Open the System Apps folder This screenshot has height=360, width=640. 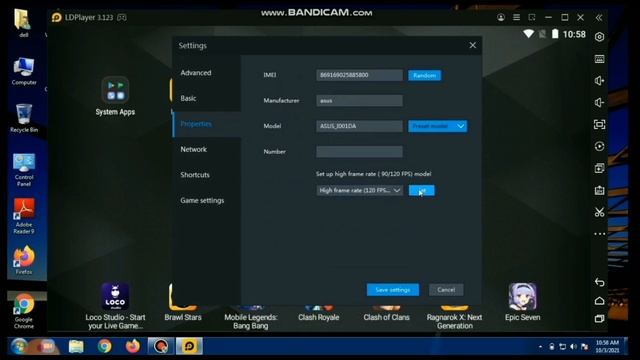[115, 96]
